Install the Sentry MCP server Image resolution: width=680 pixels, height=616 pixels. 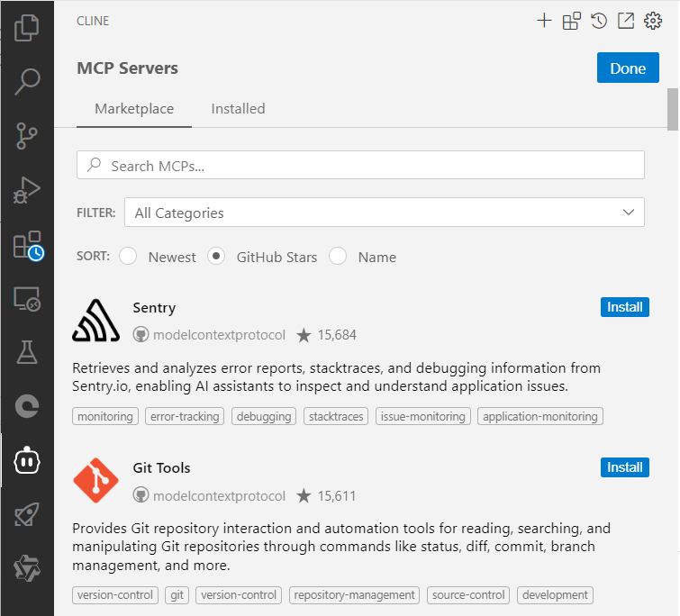(624, 307)
